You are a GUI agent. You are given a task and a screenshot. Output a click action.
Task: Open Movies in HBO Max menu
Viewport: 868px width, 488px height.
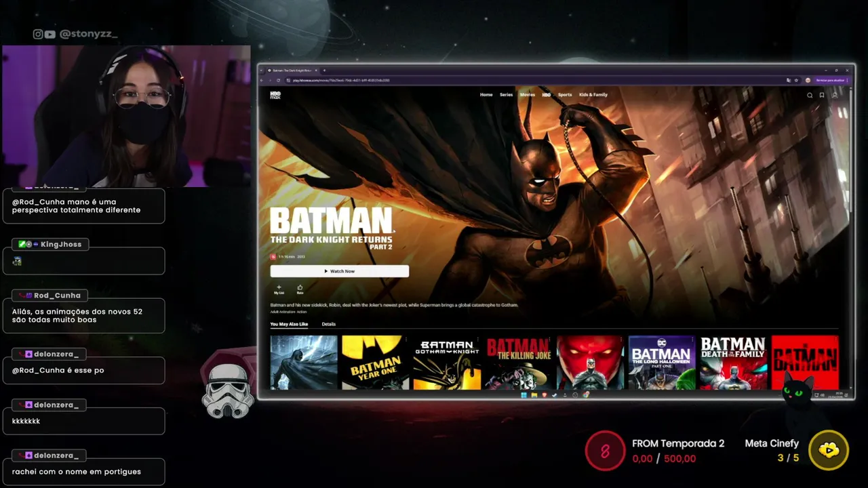[527, 95]
